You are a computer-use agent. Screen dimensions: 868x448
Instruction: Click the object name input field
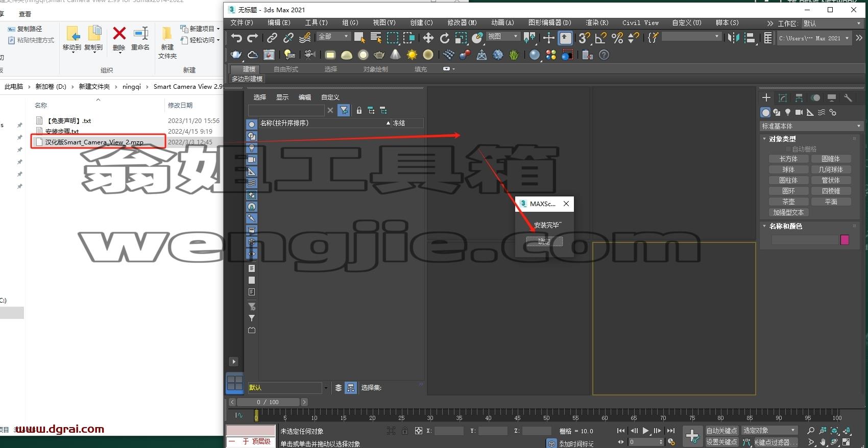pos(805,240)
